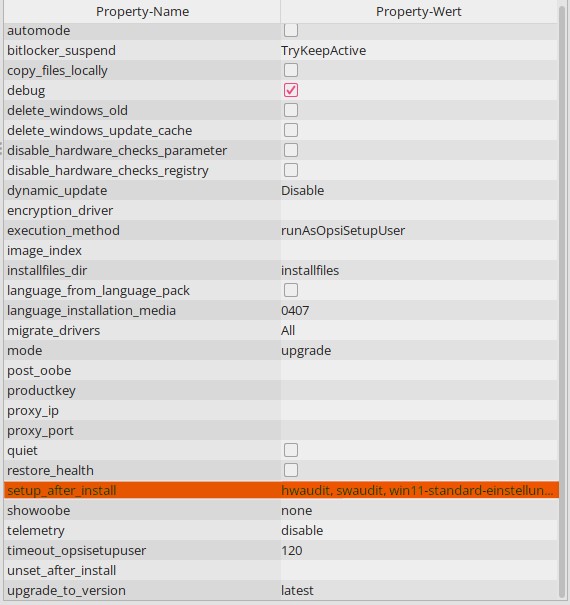Viewport: 570px width, 605px height.
Task: Select highlighted setup_after_install row
Action: 281,490
